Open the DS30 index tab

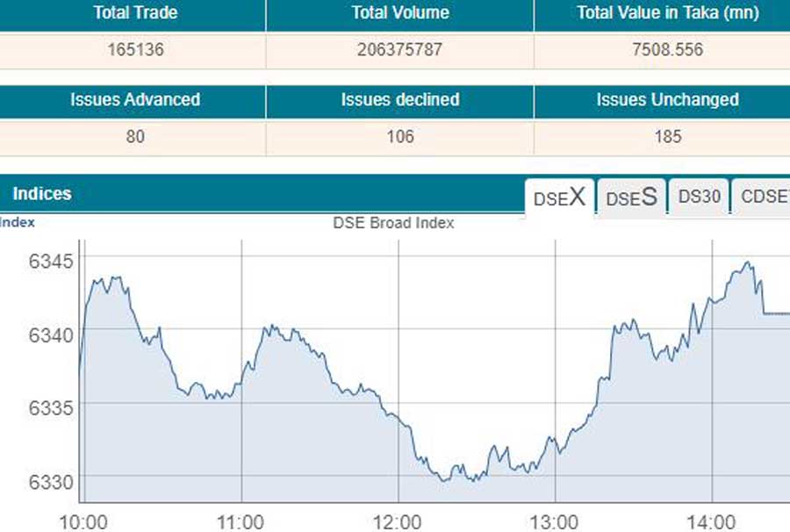coord(697,197)
